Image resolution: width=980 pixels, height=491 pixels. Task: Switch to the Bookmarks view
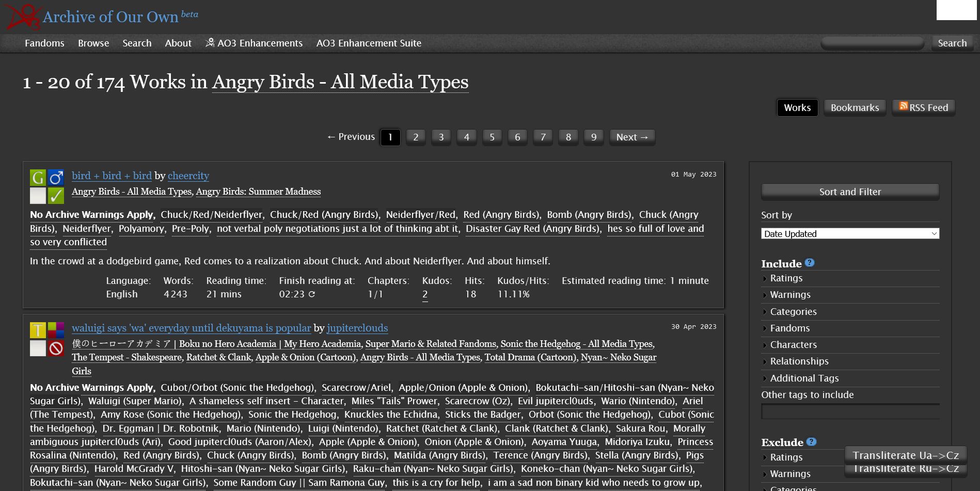pyautogui.click(x=855, y=107)
